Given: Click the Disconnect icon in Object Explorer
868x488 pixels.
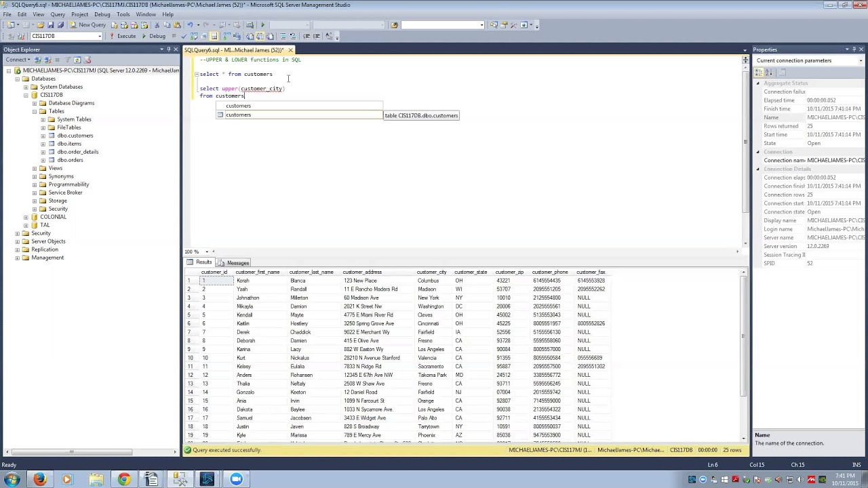Looking at the screenshot, I should 48,60.
